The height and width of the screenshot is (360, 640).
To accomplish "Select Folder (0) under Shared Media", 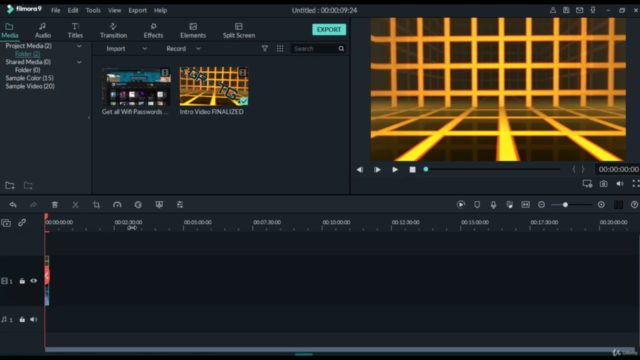I will [x=27, y=70].
